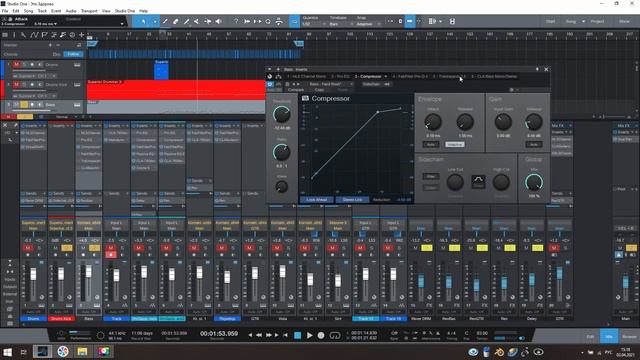Open the Audio menu

(x=71, y=11)
